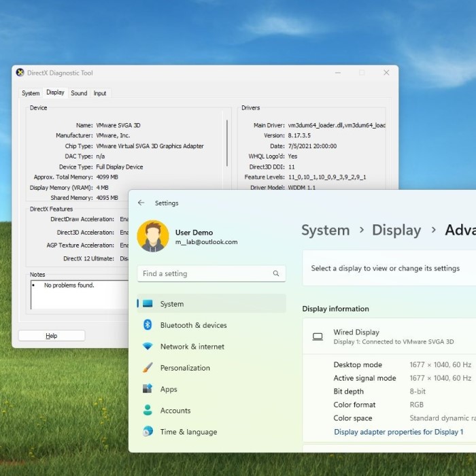
Task: Click the Accounts person icon
Action: [148, 410]
